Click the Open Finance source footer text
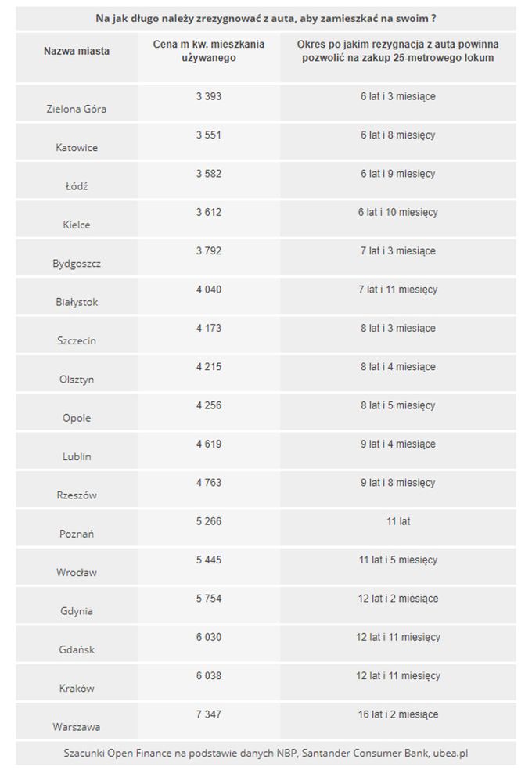 (265, 753)
